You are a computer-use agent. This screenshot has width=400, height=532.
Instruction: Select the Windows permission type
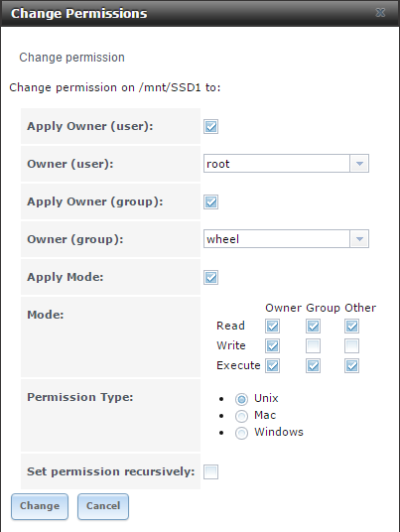(x=241, y=433)
